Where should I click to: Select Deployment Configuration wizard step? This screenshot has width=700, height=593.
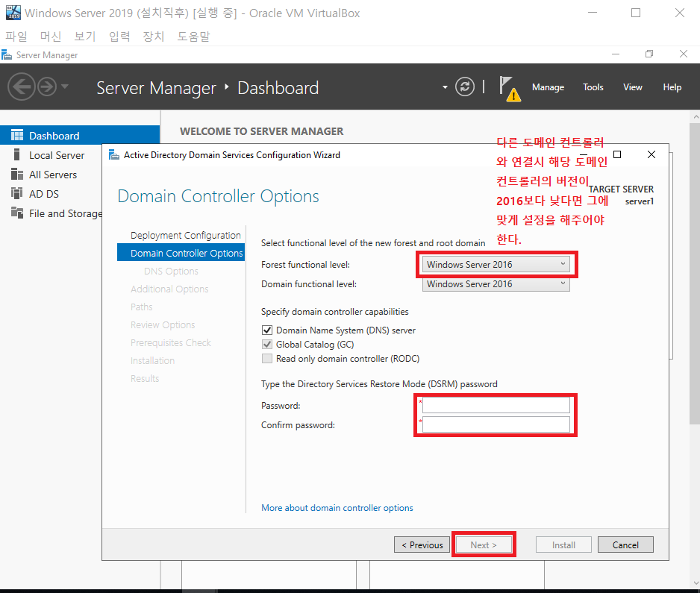[185, 235]
